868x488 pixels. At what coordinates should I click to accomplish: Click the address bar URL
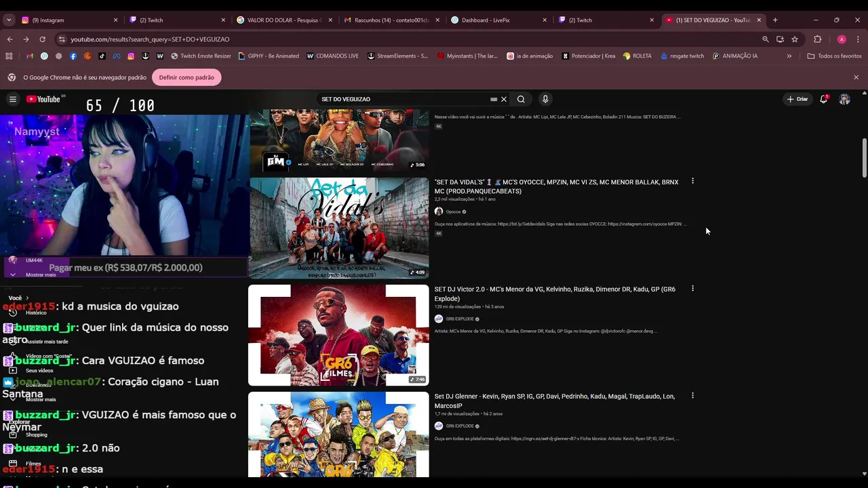pos(150,39)
